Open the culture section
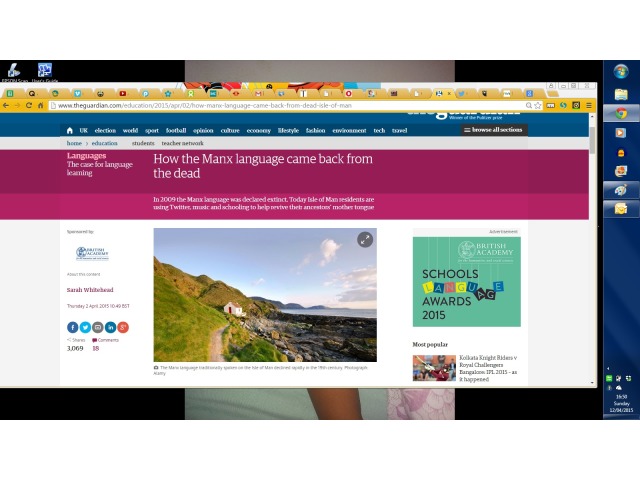This screenshot has height=480, width=640. pos(230,131)
